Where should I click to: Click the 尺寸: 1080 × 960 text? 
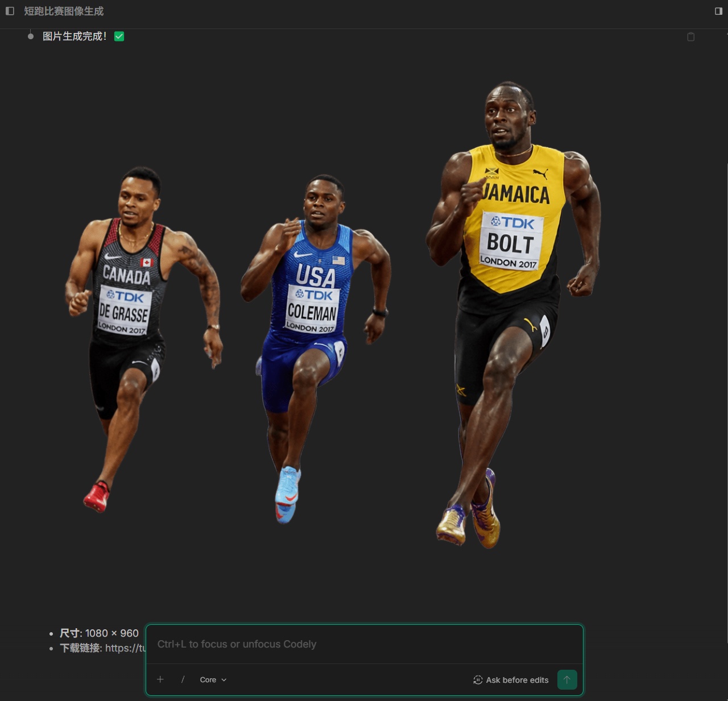point(99,633)
